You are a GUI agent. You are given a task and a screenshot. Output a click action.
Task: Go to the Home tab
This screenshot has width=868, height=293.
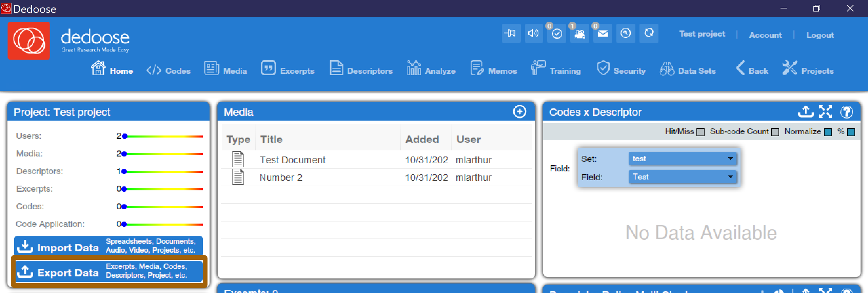(112, 68)
